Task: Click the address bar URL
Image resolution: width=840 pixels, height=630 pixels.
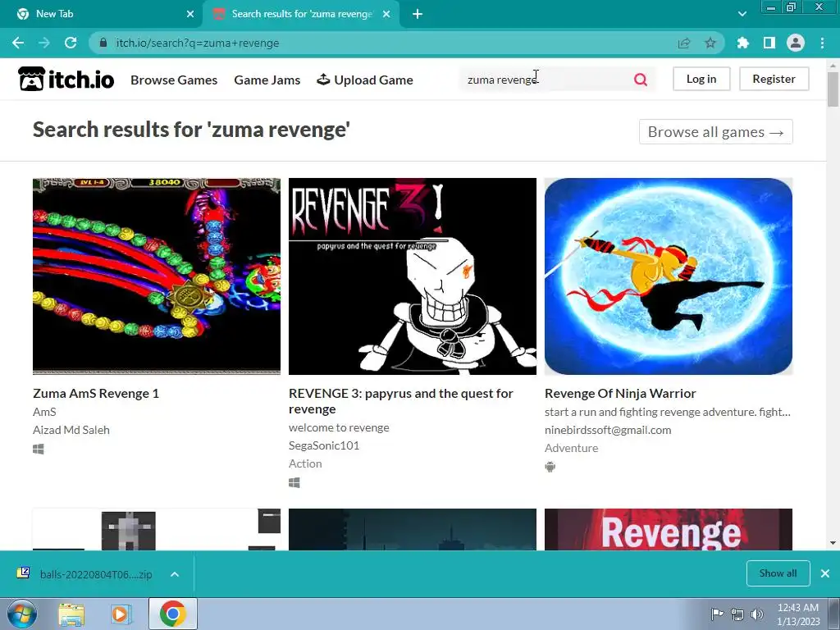Action: (x=197, y=43)
